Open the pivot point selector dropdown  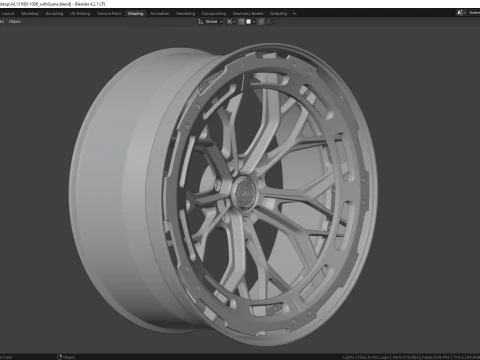[x=231, y=22]
